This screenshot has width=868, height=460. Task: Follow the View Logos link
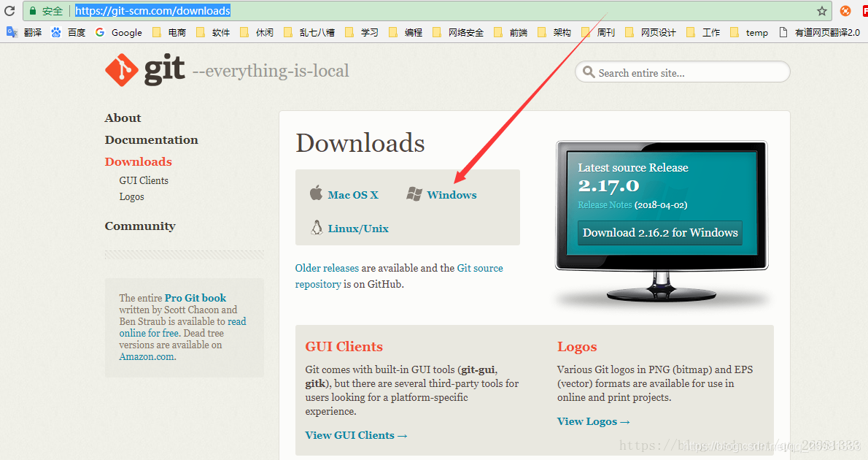594,421
